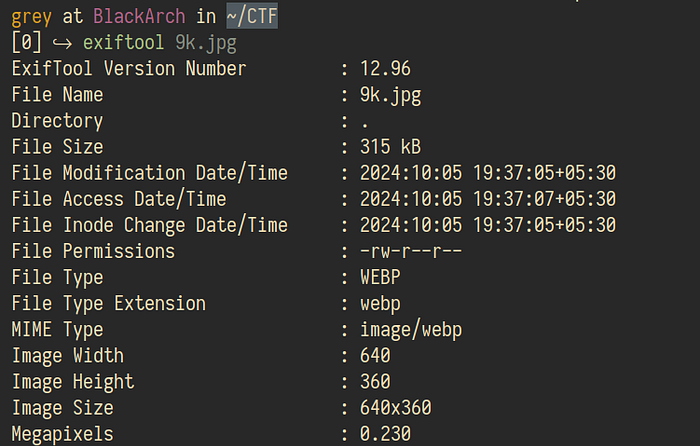Screen dimensions: 700x446
Task: Click the 'exiftool' command word
Action: (123, 43)
